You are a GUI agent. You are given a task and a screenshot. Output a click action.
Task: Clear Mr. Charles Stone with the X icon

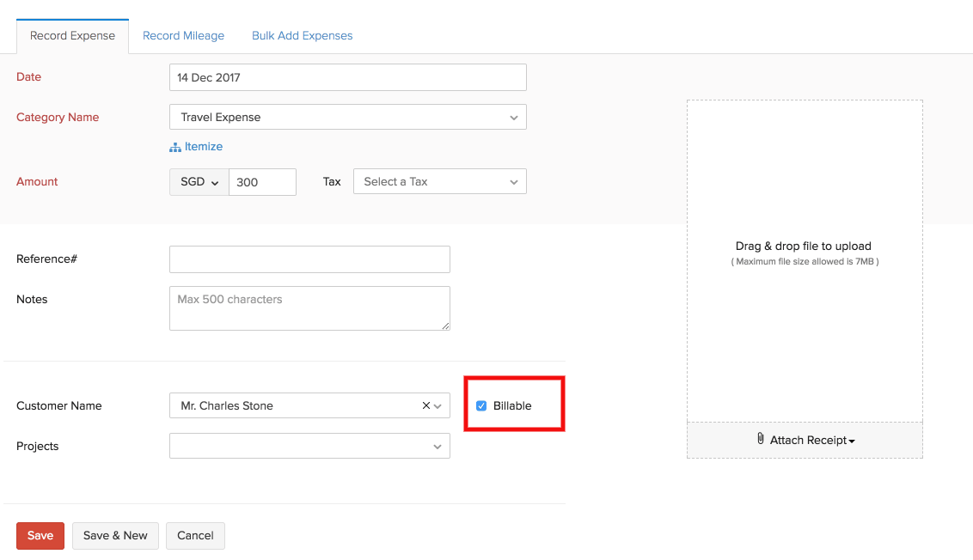pos(425,405)
